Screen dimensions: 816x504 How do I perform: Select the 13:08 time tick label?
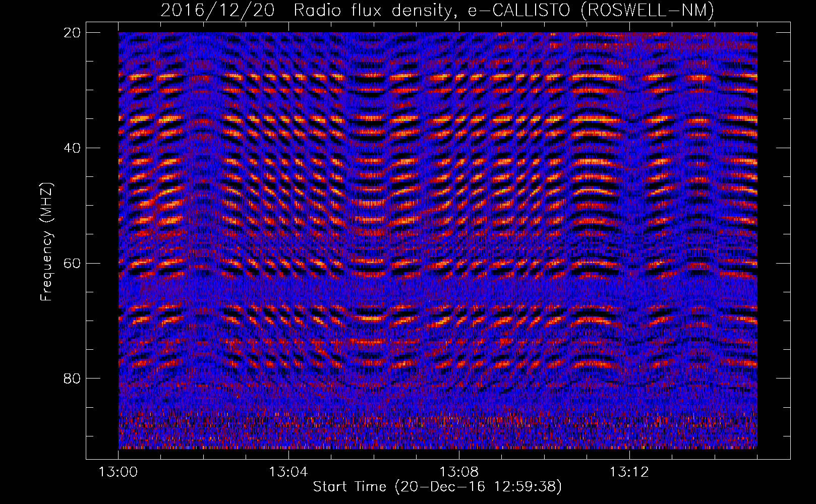(x=458, y=472)
